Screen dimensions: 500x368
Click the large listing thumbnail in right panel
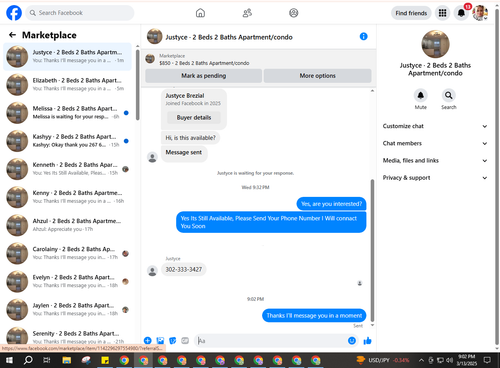[435, 44]
